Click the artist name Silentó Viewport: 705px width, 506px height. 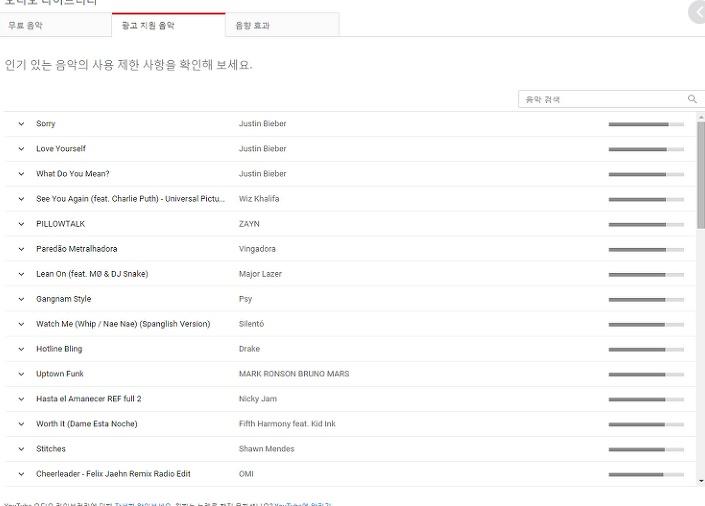(x=251, y=324)
